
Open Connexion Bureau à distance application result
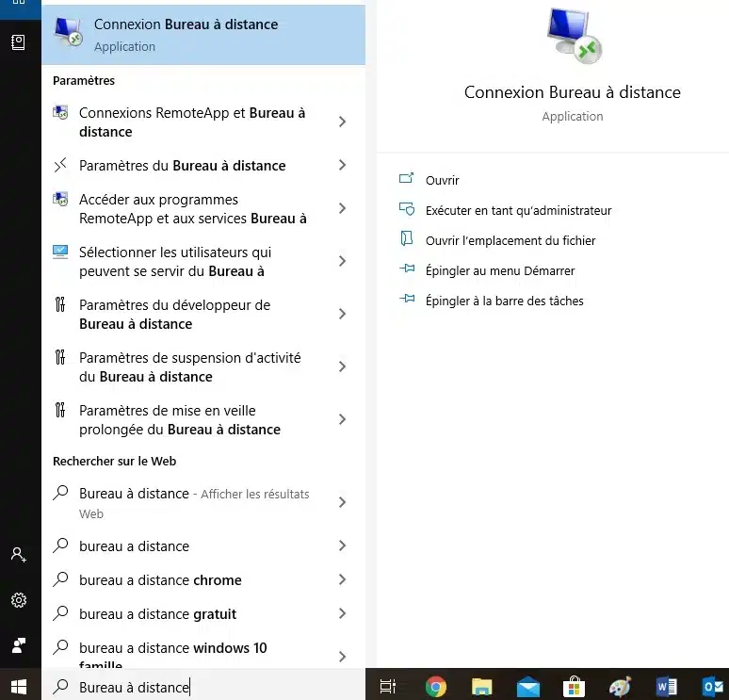(x=203, y=35)
